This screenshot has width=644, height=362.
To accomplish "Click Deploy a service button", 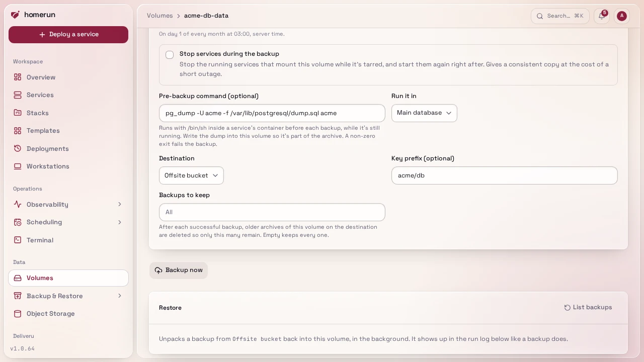I will (x=68, y=35).
